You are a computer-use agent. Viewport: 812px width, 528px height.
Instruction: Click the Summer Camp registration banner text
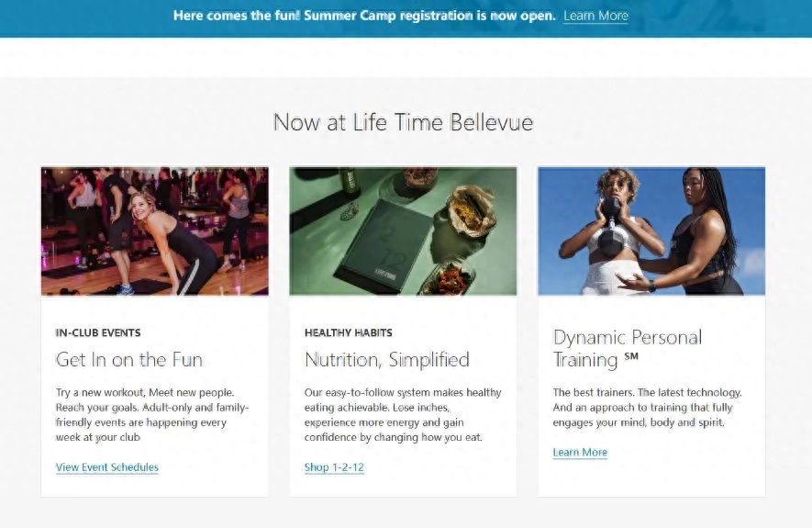[x=364, y=16]
